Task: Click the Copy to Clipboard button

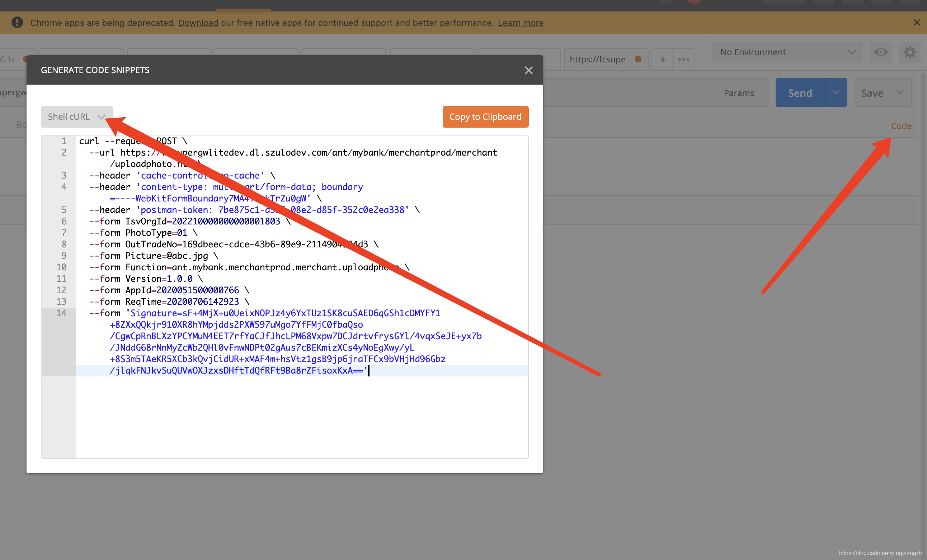Action: click(x=485, y=117)
